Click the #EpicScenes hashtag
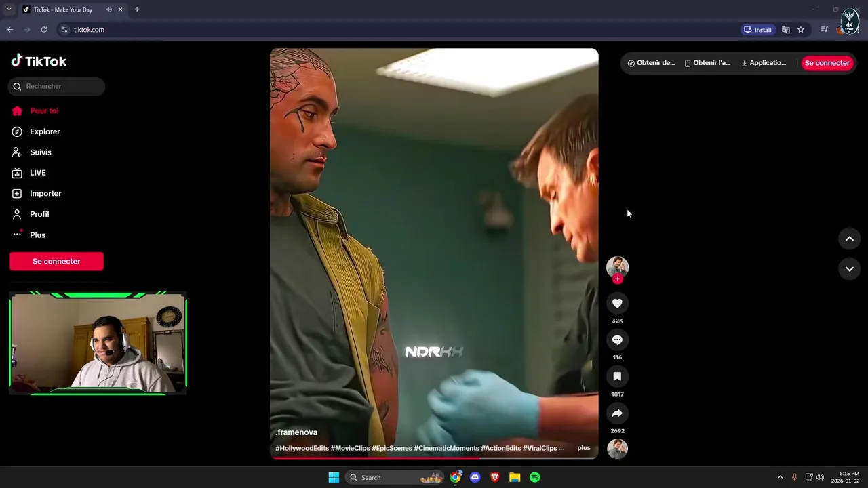Image resolution: width=868 pixels, height=488 pixels. (x=392, y=448)
